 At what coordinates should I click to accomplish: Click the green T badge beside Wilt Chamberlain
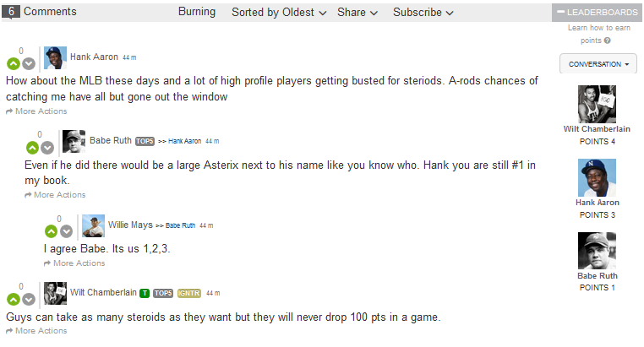click(x=145, y=293)
